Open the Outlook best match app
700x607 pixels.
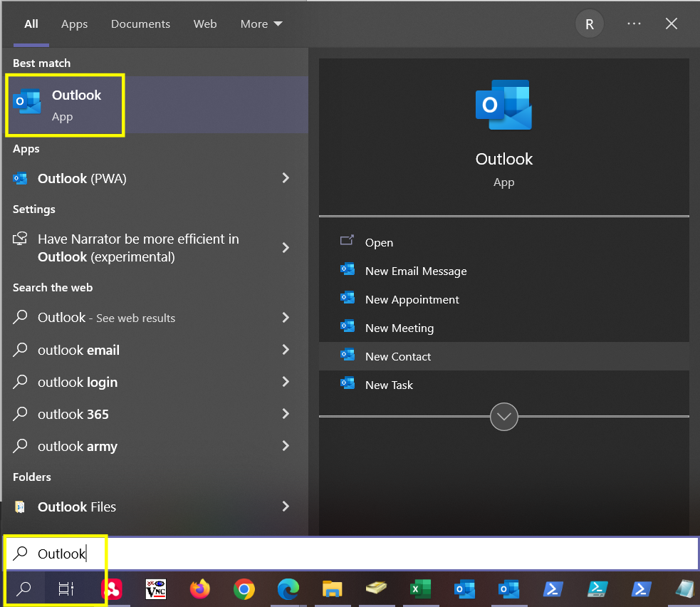point(155,105)
